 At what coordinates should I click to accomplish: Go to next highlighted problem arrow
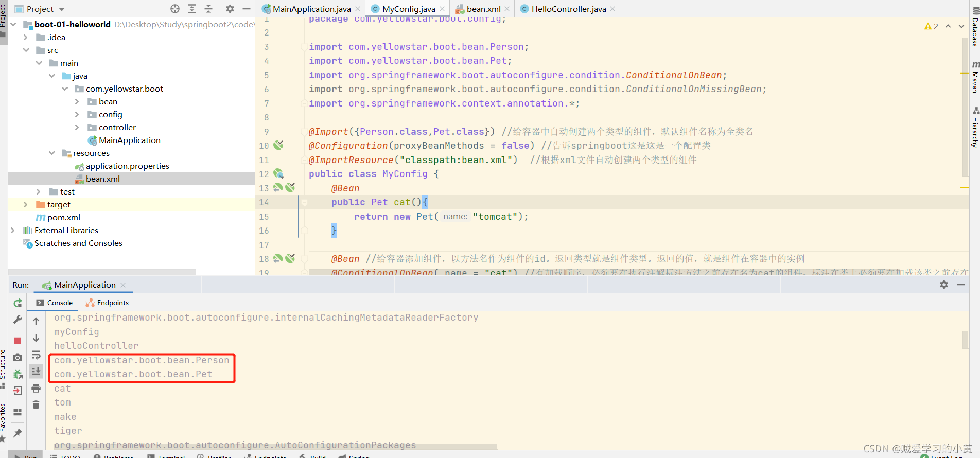tap(961, 26)
